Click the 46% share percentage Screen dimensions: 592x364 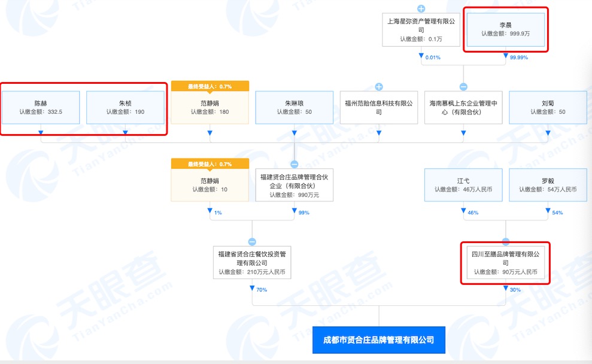pyautogui.click(x=473, y=213)
